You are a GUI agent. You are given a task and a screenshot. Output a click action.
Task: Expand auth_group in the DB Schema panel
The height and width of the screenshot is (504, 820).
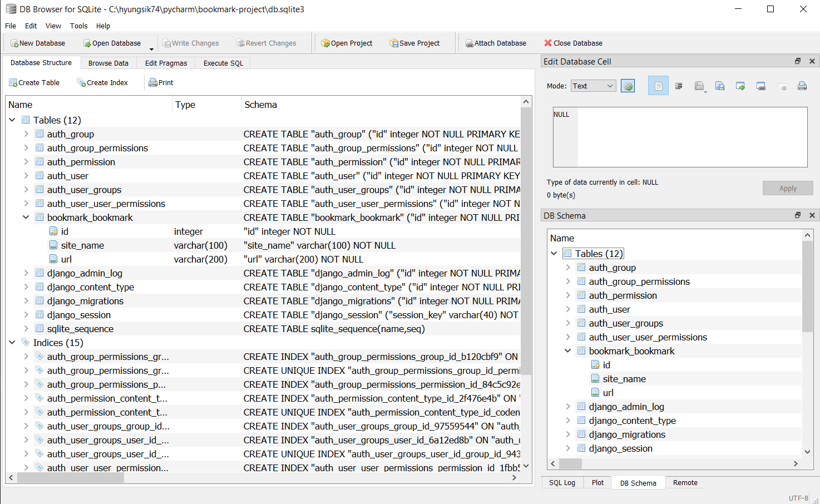pyautogui.click(x=568, y=268)
